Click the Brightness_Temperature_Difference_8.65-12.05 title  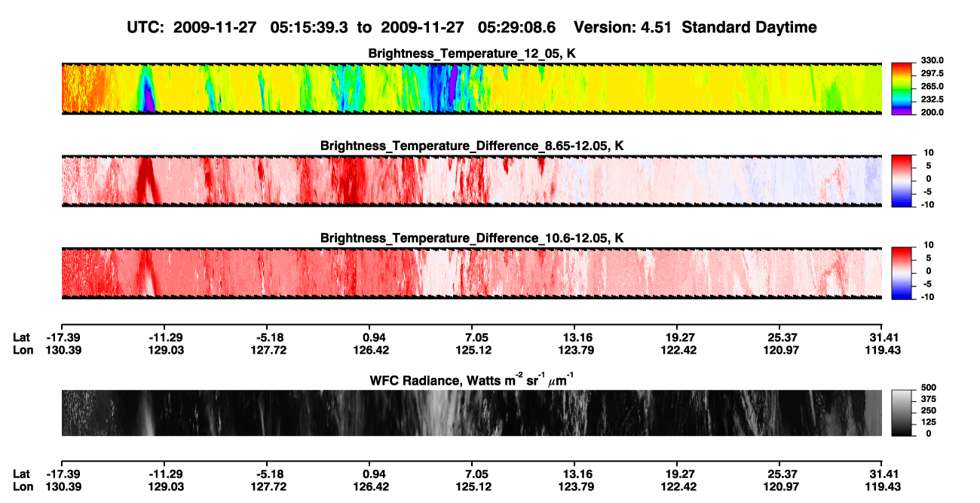pos(472,146)
